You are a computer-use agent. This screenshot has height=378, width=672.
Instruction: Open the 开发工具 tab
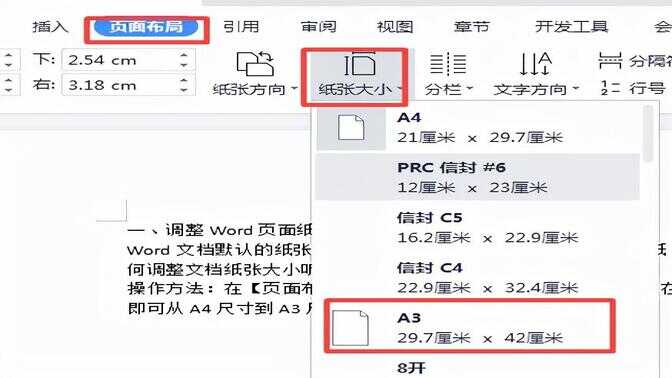tap(571, 27)
